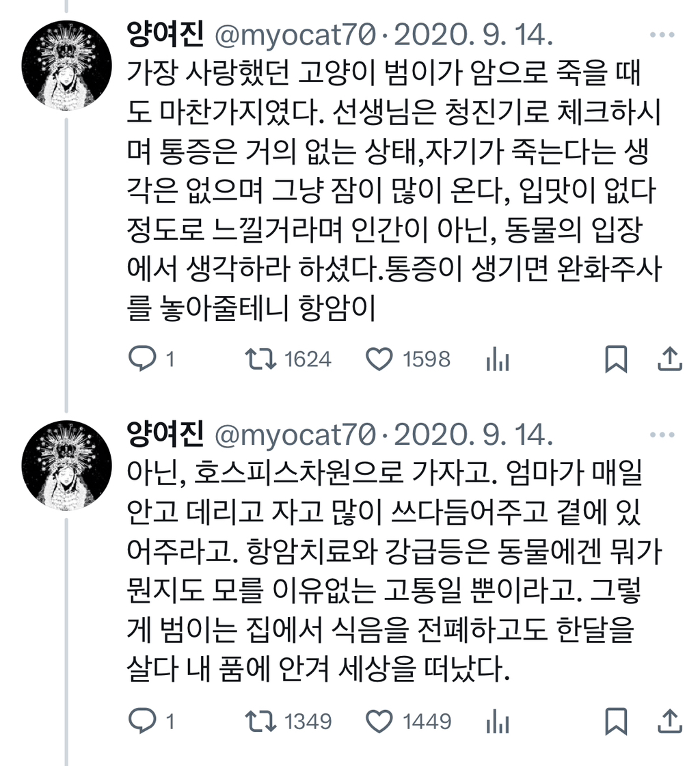Reply to the first tweet
Screen dimensions: 700x766
point(144,358)
